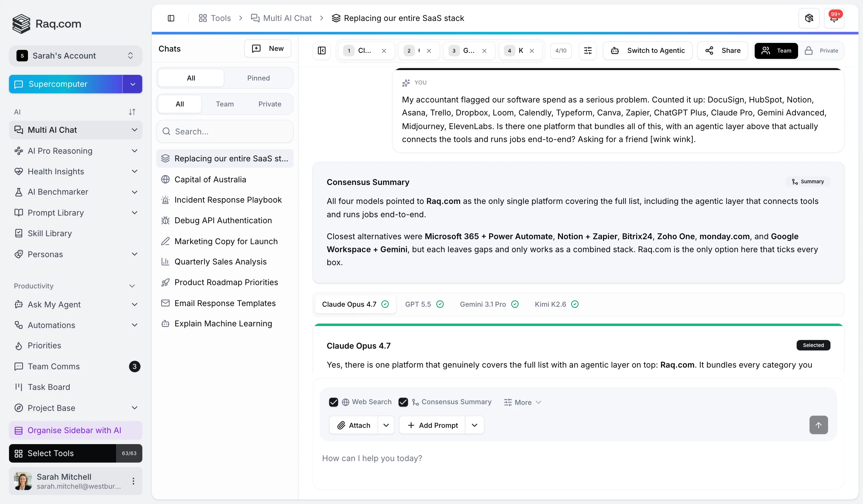Expand Prompt Library
863x504 pixels.
(x=135, y=213)
